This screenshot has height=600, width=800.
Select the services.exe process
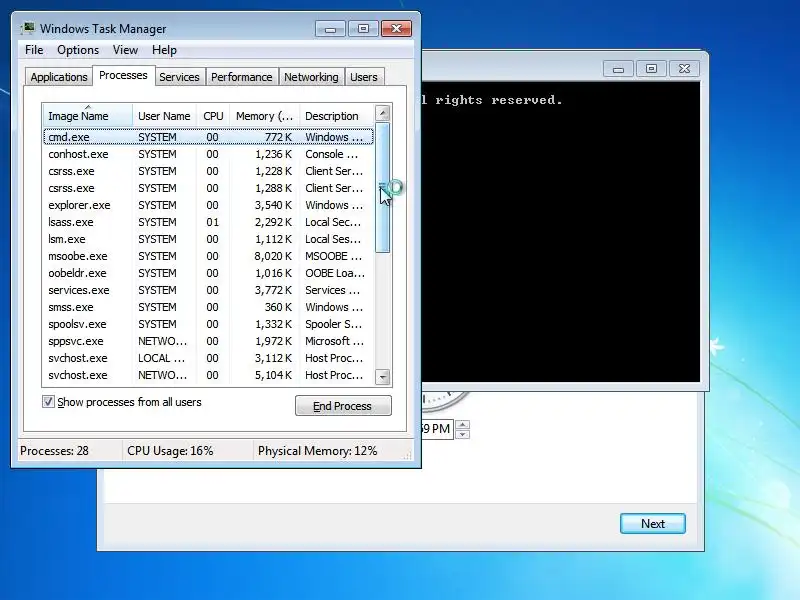pos(208,290)
